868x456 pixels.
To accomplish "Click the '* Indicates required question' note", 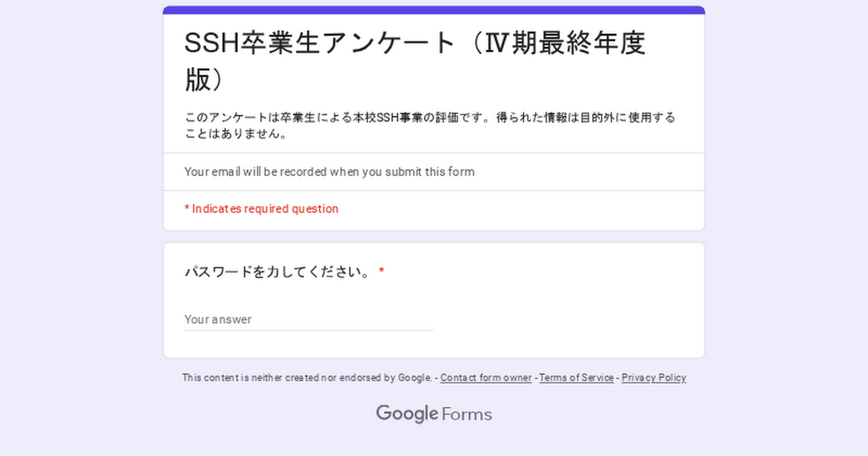I will 261,208.
